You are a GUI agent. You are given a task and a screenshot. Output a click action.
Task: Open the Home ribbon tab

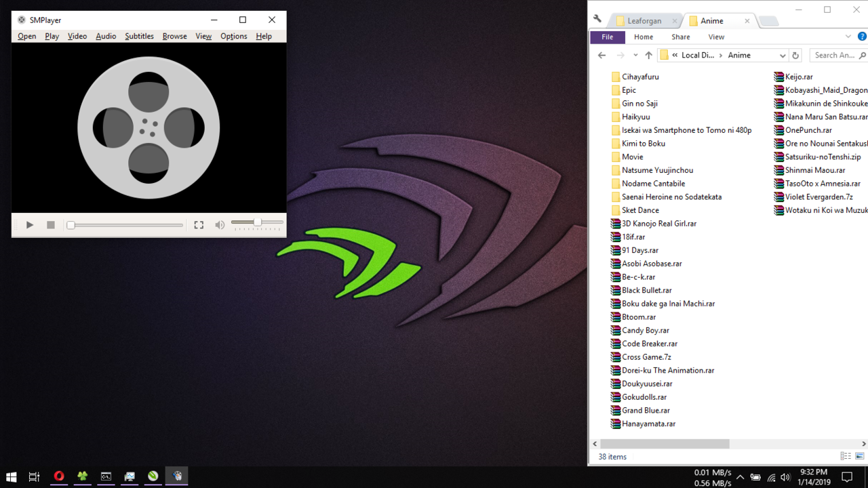(x=644, y=37)
